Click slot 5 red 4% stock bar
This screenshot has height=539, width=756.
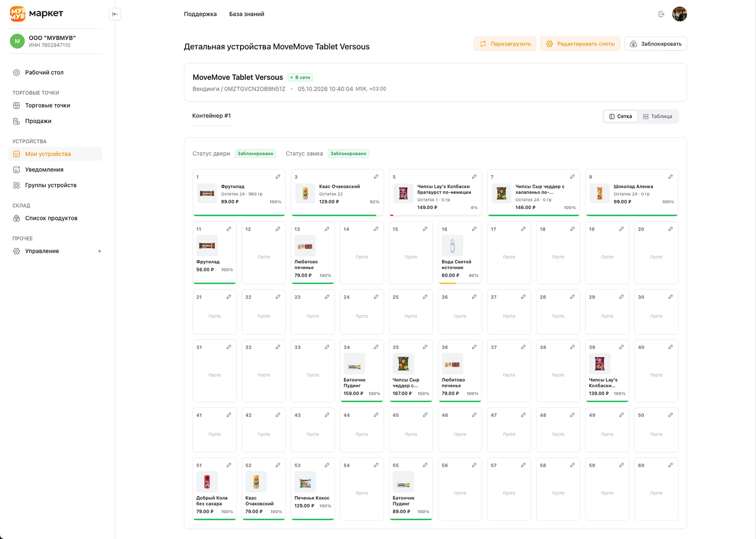[392, 215]
